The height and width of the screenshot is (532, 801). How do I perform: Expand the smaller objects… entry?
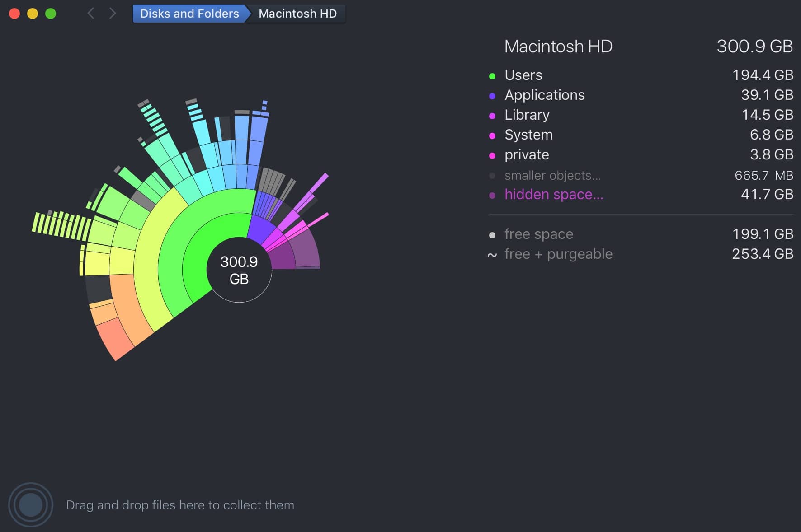click(641, 175)
